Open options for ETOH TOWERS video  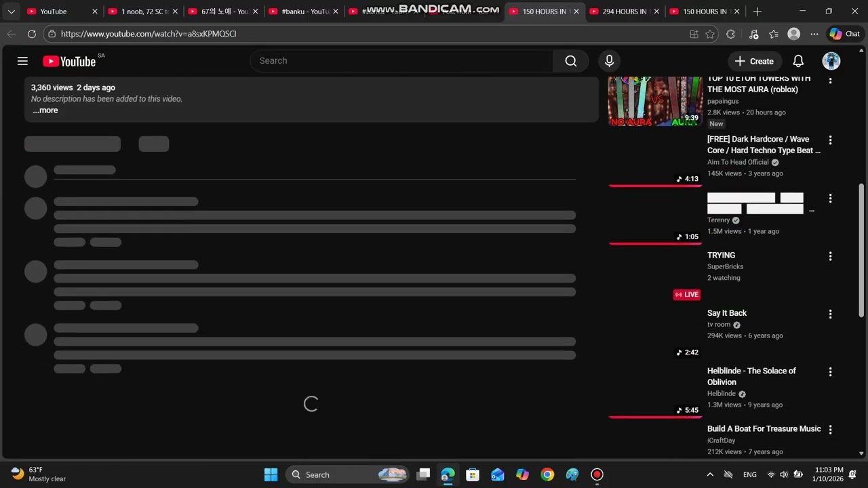pyautogui.click(x=830, y=81)
